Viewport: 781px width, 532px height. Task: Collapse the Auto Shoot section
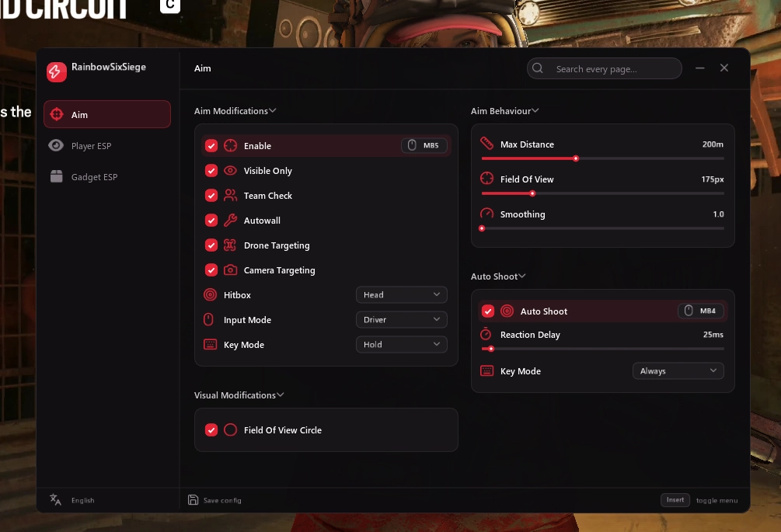coord(498,276)
